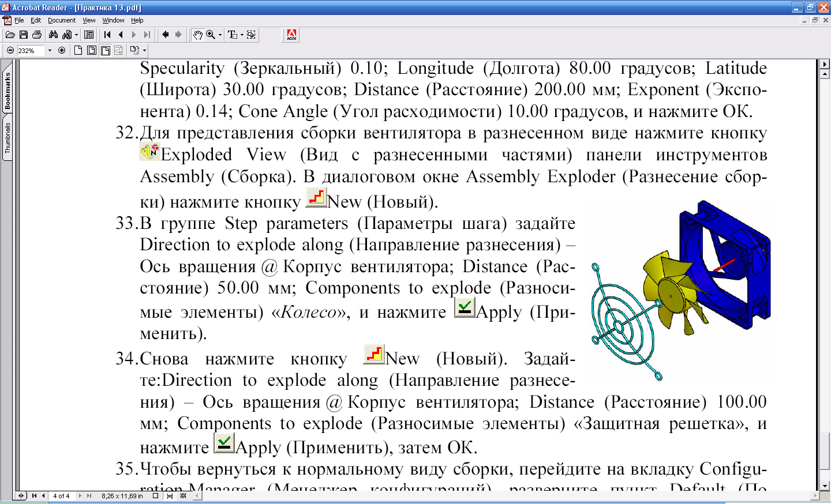Screen dimensions: 831x504
Task: Click the horizontal scrollbar right arrow
Action: 815,495
